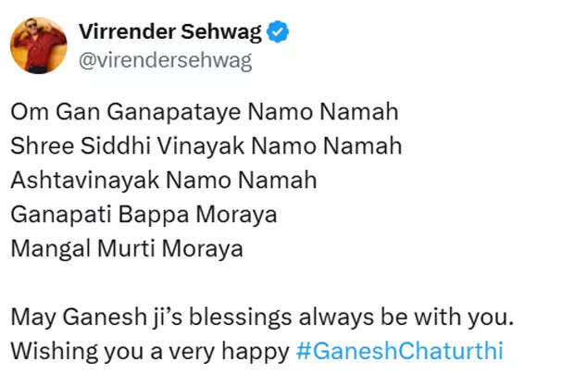Image resolution: width=588 pixels, height=374 pixels.
Task: Click Virrender Sehwag's profile picture
Action: click(39, 44)
